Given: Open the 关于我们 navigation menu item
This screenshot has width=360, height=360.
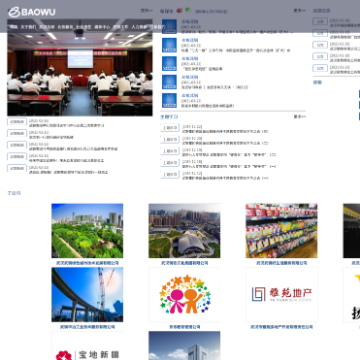Looking at the screenshot, I should (x=28, y=27).
